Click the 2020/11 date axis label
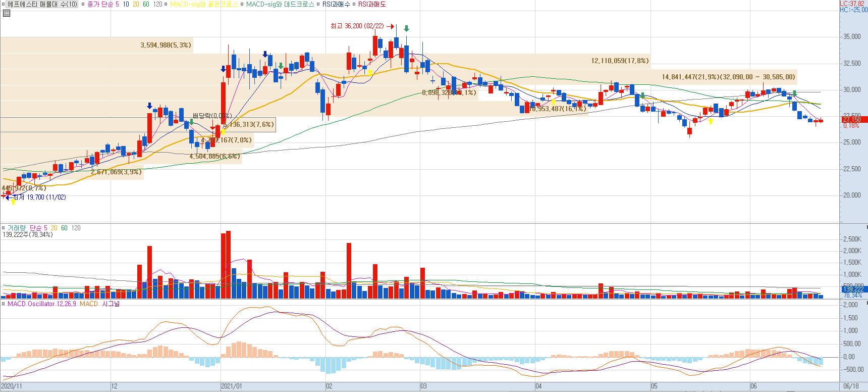 coord(12,386)
